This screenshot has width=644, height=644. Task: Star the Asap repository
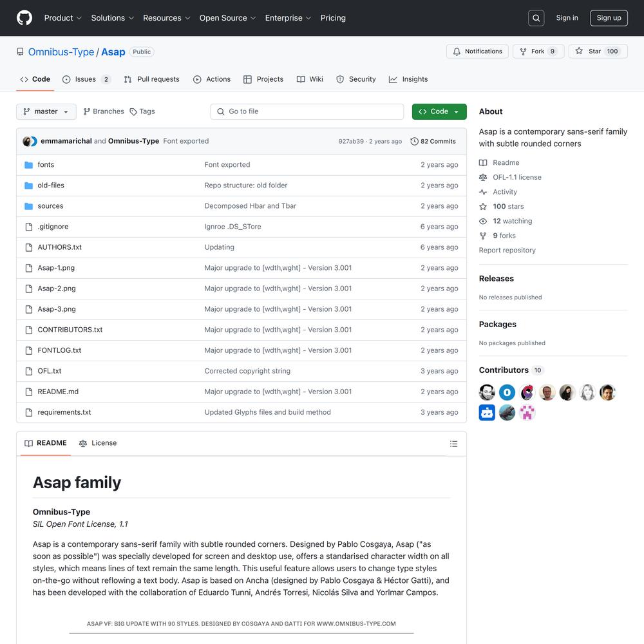598,52
